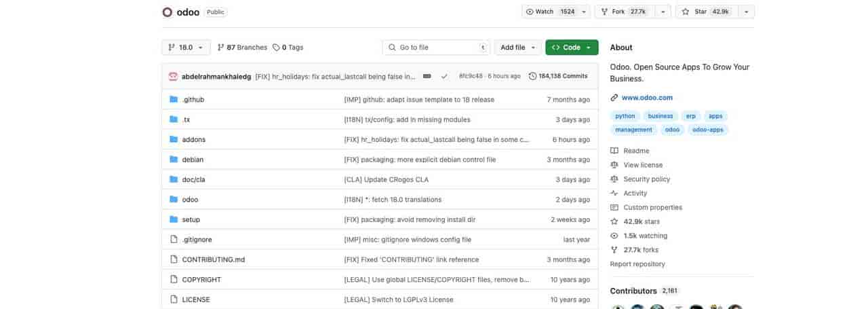Open commit '[FIX] packaging: more explicit debian control file'
The width and height of the screenshot is (868, 309).
click(420, 160)
